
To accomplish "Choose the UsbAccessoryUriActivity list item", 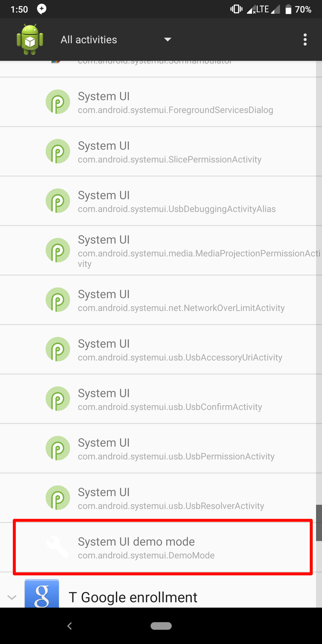I will pyautogui.click(x=180, y=349).
